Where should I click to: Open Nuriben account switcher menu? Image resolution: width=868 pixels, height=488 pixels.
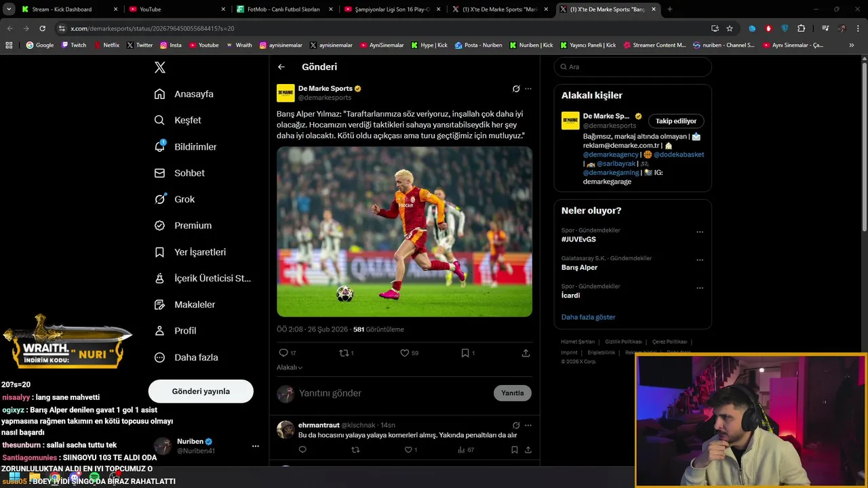point(256,446)
